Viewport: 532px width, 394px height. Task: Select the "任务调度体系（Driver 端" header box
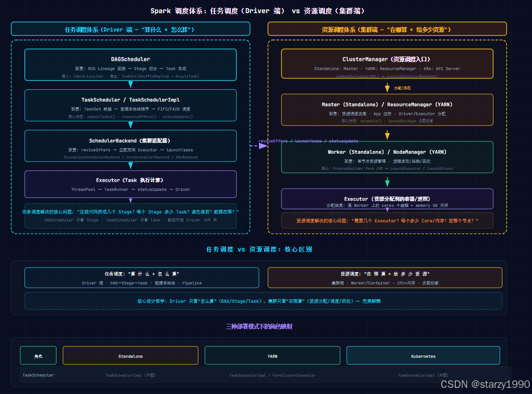[x=131, y=29]
